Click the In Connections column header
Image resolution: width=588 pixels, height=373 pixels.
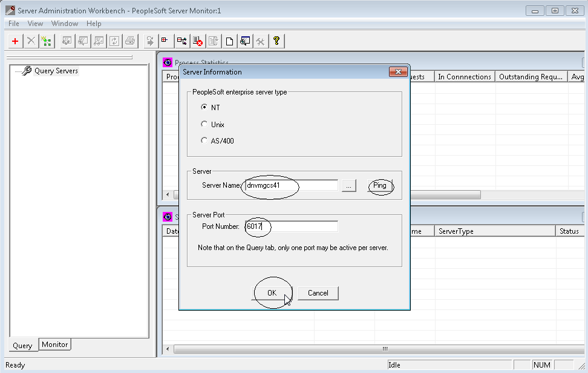pyautogui.click(x=465, y=77)
